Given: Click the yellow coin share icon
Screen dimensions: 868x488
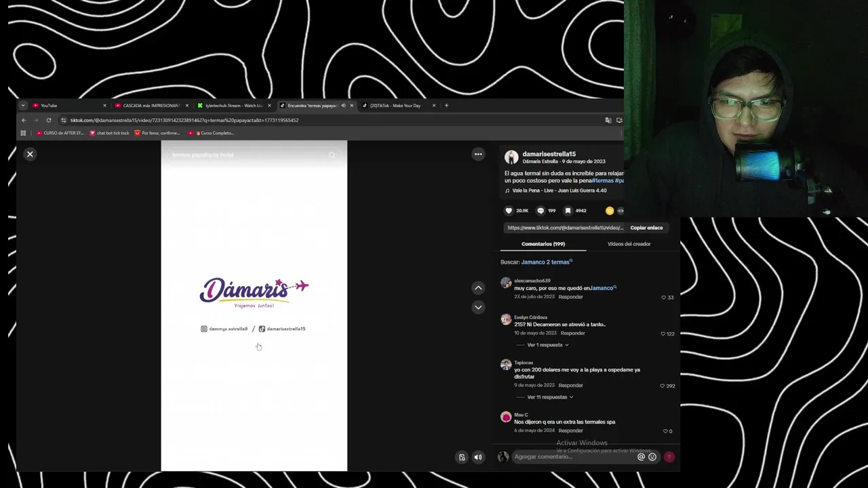Looking at the screenshot, I should coord(610,211).
